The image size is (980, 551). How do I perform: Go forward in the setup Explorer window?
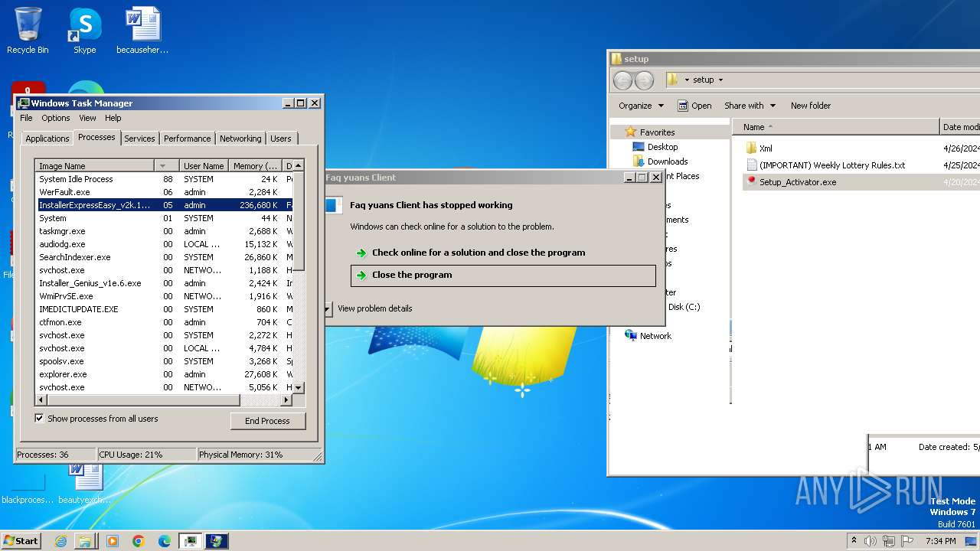pyautogui.click(x=645, y=80)
